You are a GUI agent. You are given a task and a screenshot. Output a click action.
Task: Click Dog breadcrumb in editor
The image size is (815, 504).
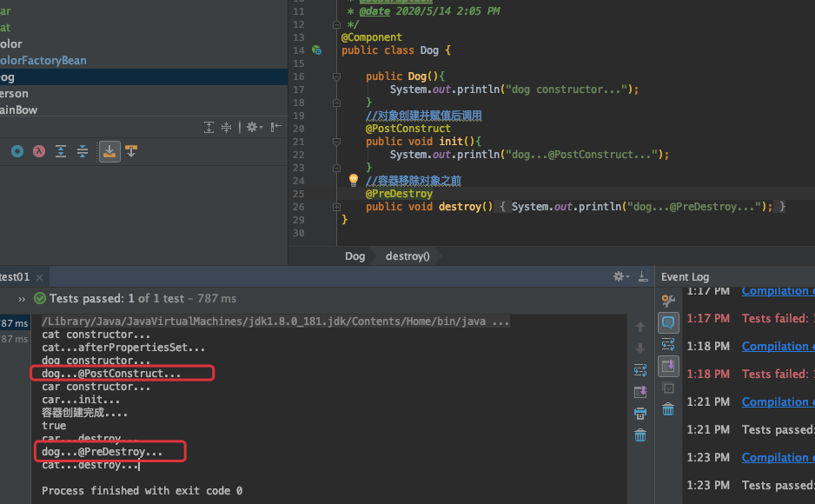point(355,256)
